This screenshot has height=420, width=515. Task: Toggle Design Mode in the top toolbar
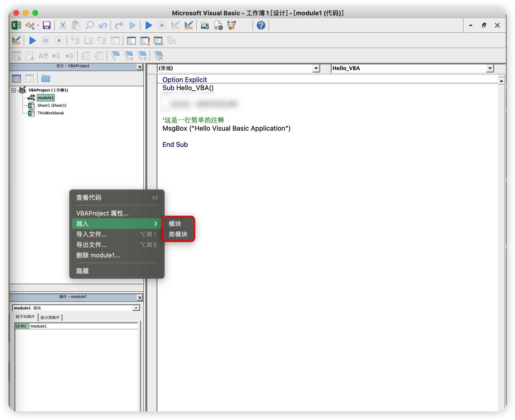click(189, 26)
